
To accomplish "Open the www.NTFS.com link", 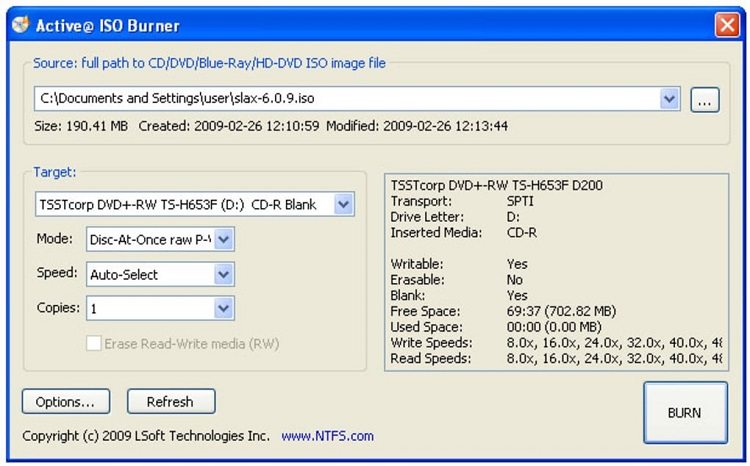I will click(x=328, y=436).
